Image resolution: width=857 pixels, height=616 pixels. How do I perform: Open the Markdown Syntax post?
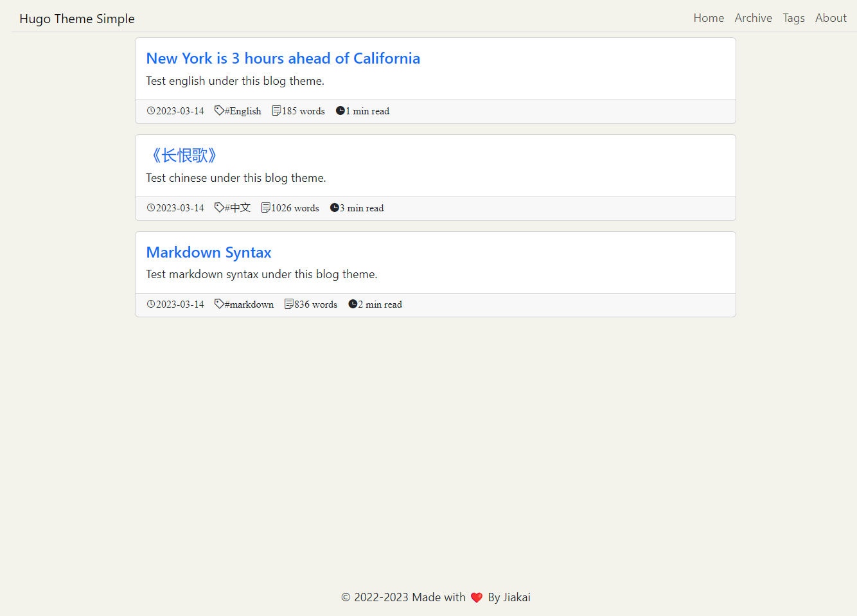(x=208, y=252)
